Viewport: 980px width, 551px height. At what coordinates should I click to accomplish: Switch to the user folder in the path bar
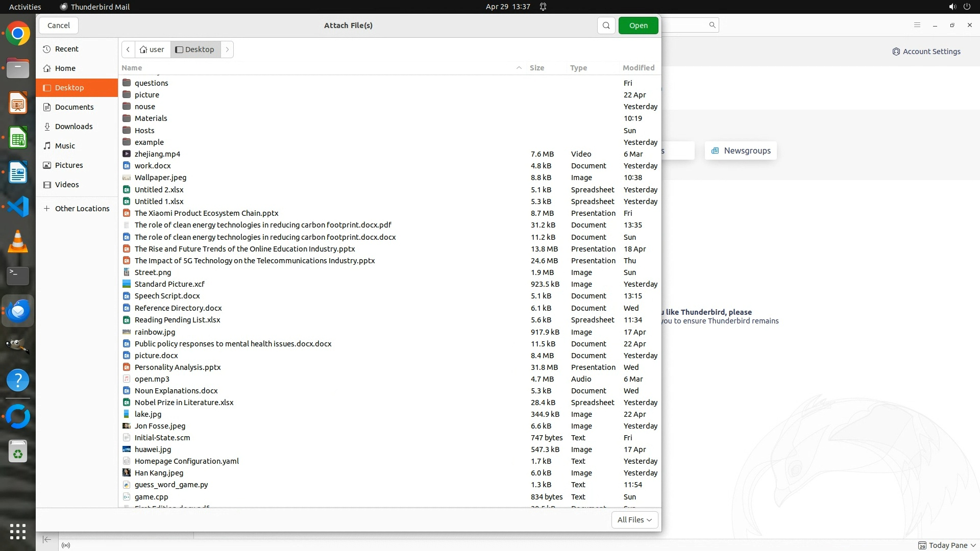pos(152,49)
